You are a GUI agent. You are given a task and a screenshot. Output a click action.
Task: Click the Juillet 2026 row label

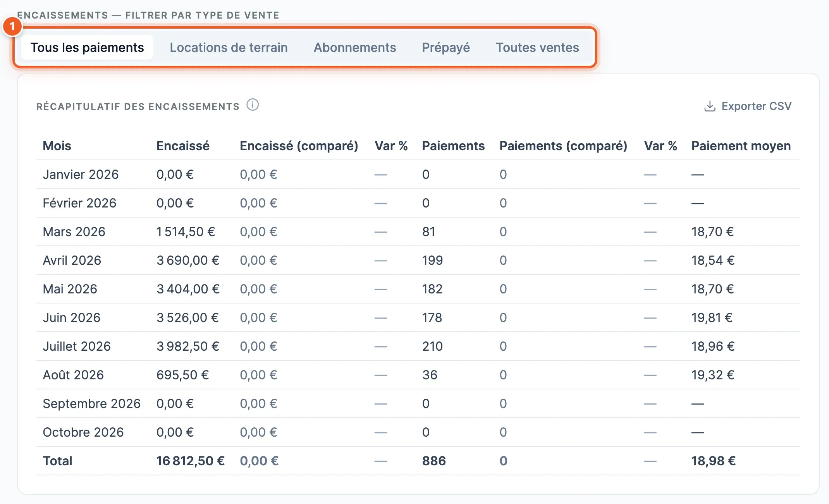(x=77, y=346)
